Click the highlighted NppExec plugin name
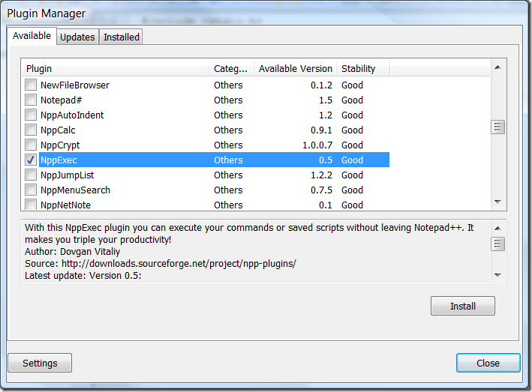The width and height of the screenshot is (532, 392). [59, 160]
